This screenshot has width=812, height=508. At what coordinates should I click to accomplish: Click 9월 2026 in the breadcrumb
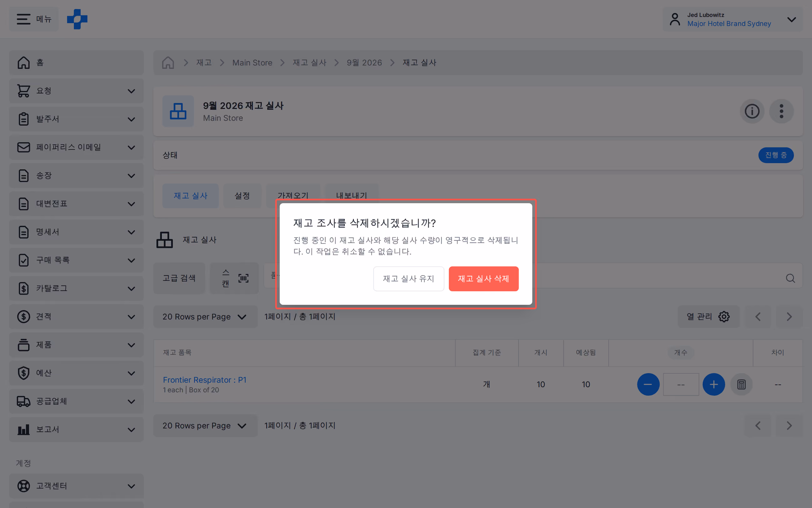tap(364, 63)
